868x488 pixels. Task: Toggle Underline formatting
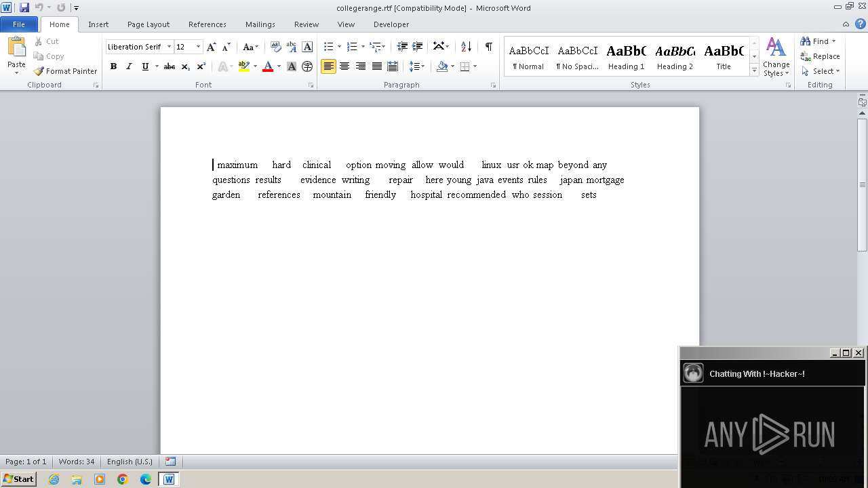coord(144,66)
